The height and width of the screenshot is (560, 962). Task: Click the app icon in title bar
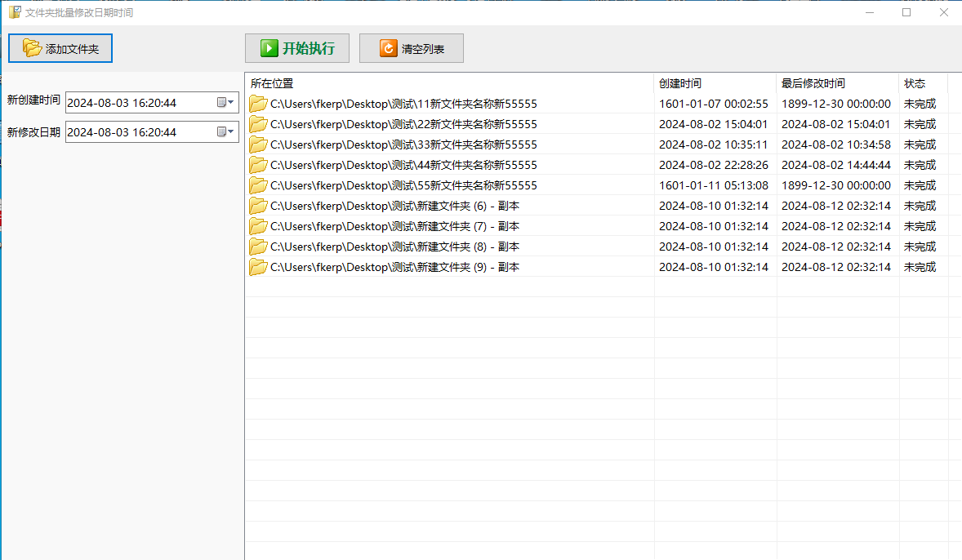pyautogui.click(x=15, y=12)
